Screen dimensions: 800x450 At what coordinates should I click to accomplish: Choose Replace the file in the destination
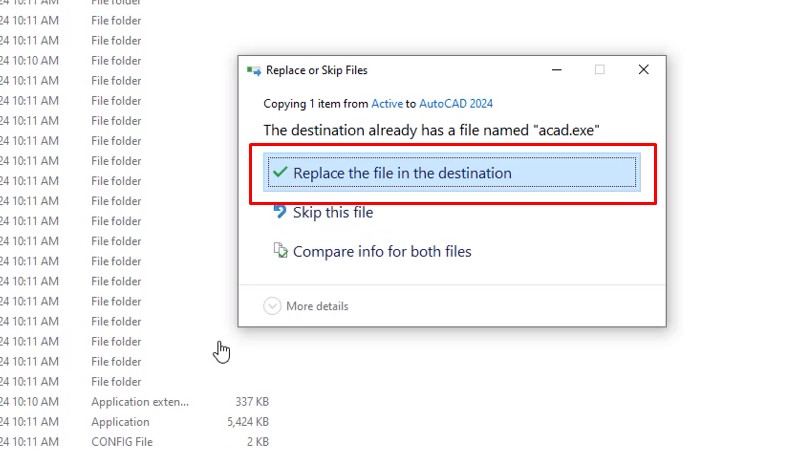(402, 173)
